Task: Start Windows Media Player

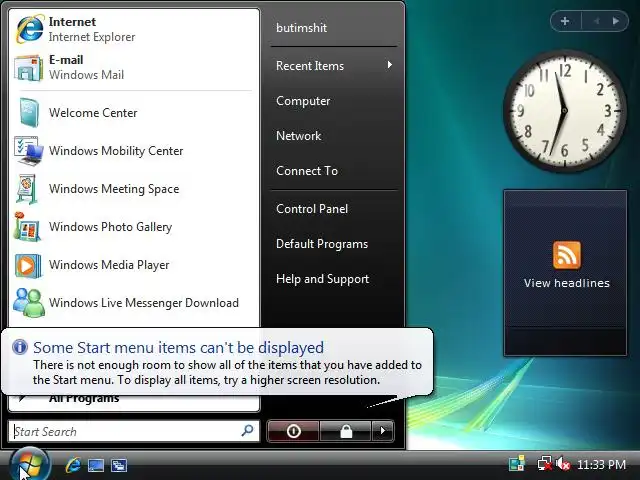Action: (134, 264)
